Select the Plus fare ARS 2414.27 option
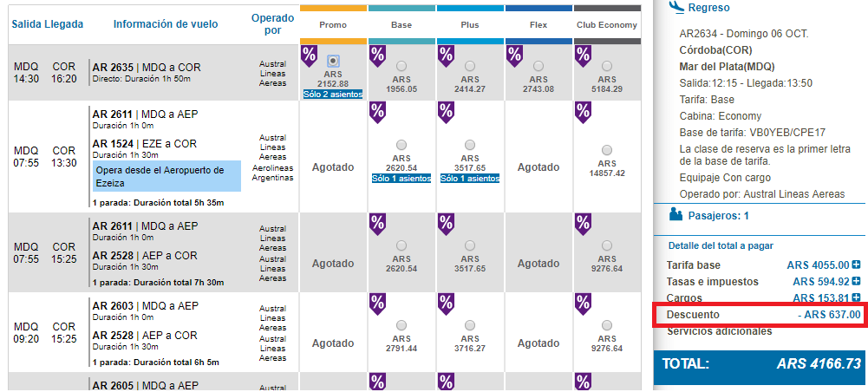The image size is (868, 392). click(470, 67)
